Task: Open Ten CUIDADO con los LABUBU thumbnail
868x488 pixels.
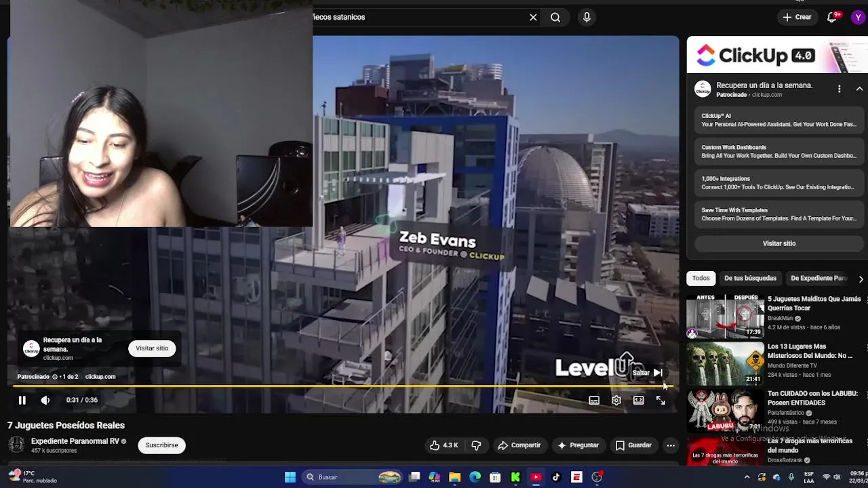Action: pos(725,411)
